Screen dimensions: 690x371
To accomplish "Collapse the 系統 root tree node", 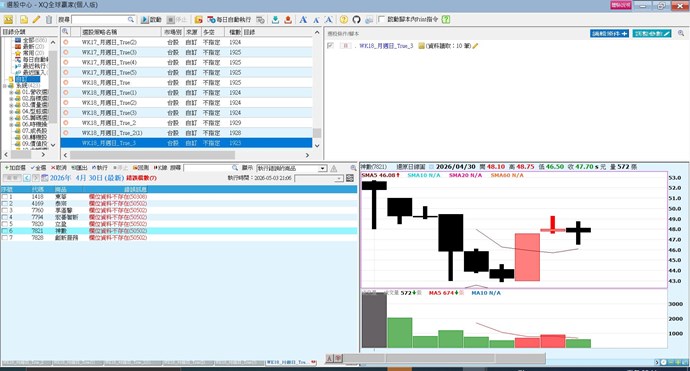I will click(x=4, y=86).
